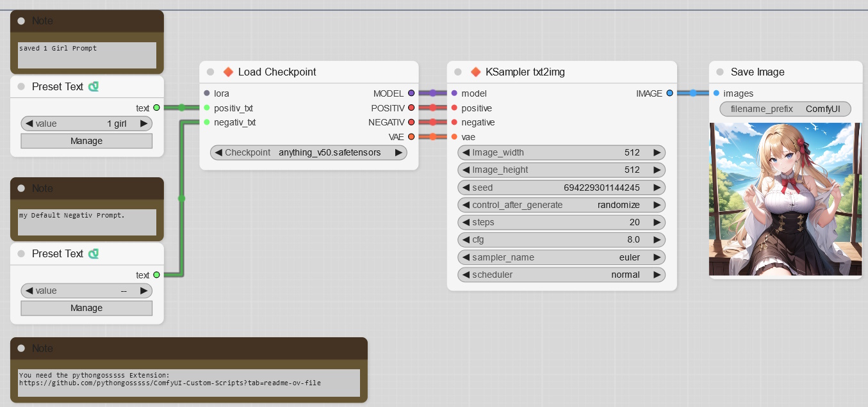868x407 pixels.
Task: Open the Checkpoint anything_v50.safetensors selector
Action: click(x=309, y=152)
